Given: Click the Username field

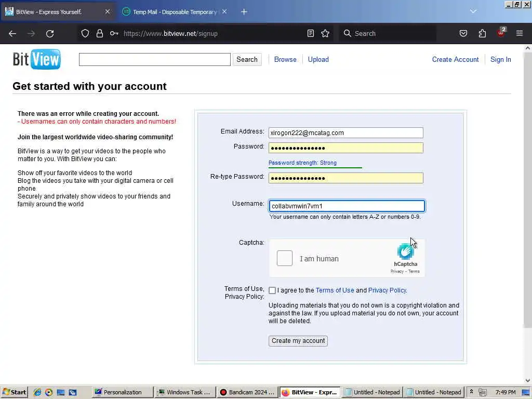Looking at the screenshot, I should tap(347, 206).
